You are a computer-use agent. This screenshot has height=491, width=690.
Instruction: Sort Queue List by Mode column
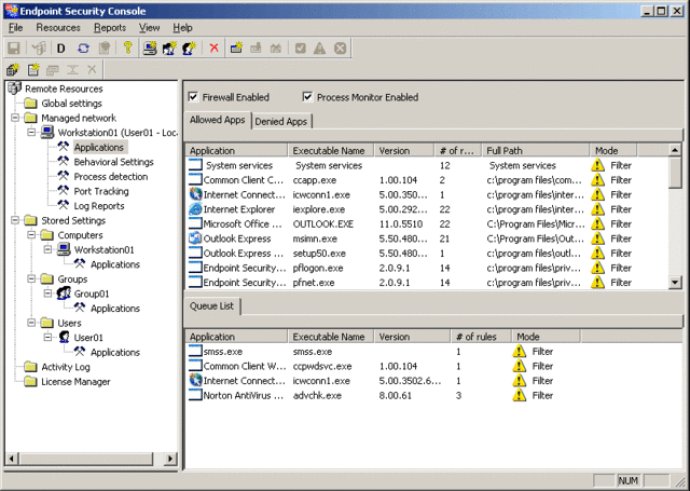click(546, 337)
